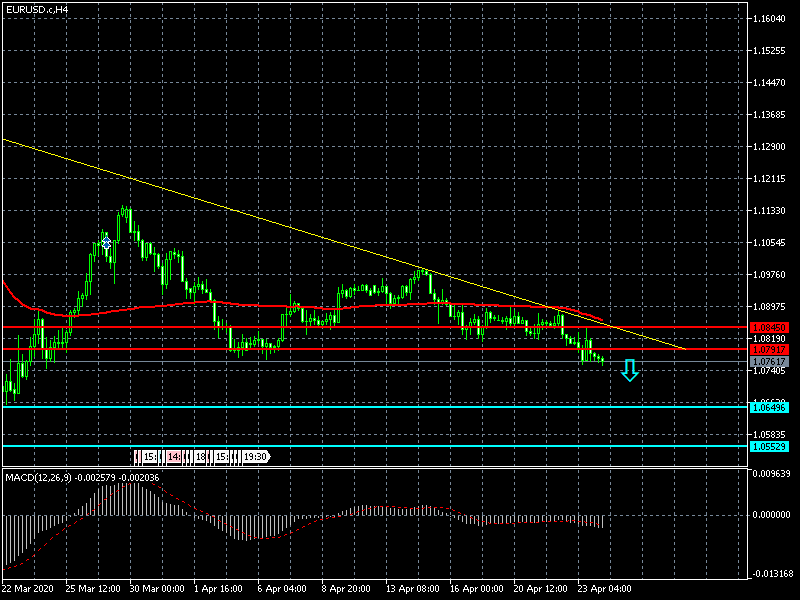
Task: Click the pink 14: news event flag
Action: click(x=175, y=457)
